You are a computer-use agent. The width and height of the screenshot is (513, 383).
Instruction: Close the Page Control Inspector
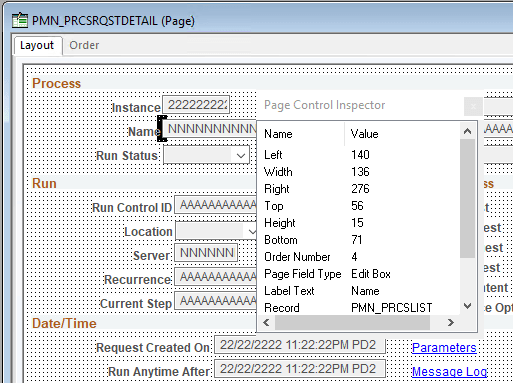click(473, 107)
